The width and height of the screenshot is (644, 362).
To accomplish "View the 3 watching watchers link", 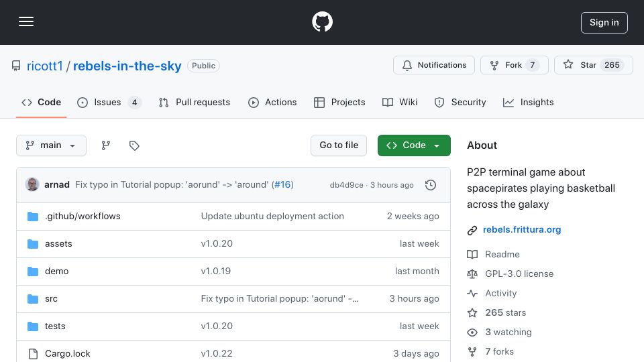I will [x=508, y=332].
